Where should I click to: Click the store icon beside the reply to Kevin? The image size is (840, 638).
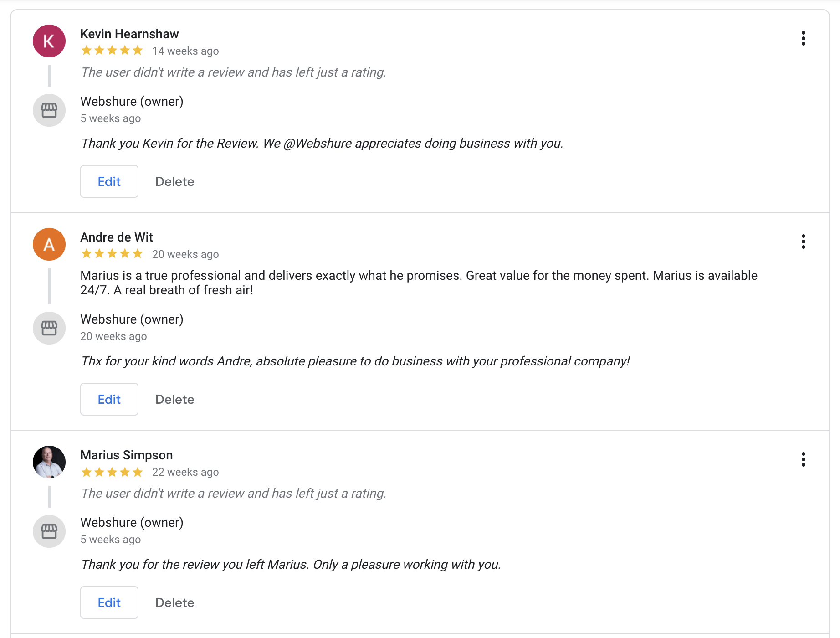click(x=49, y=110)
